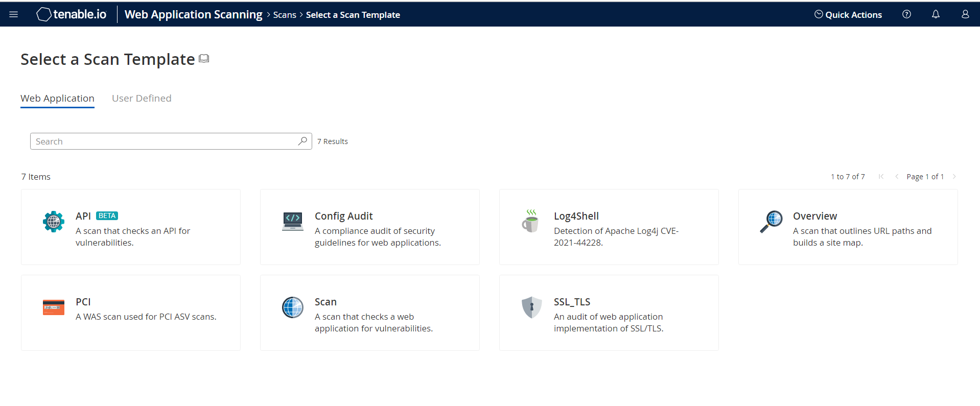This screenshot has width=980, height=406.
Task: Click the Web Application Scanning breadcrumb
Action: click(193, 14)
